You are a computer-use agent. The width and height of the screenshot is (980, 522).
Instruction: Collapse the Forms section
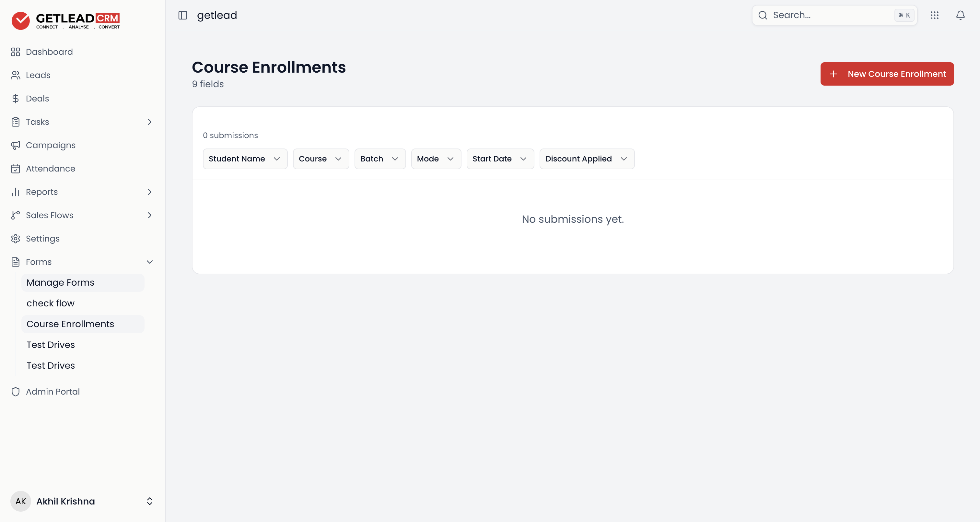point(149,262)
